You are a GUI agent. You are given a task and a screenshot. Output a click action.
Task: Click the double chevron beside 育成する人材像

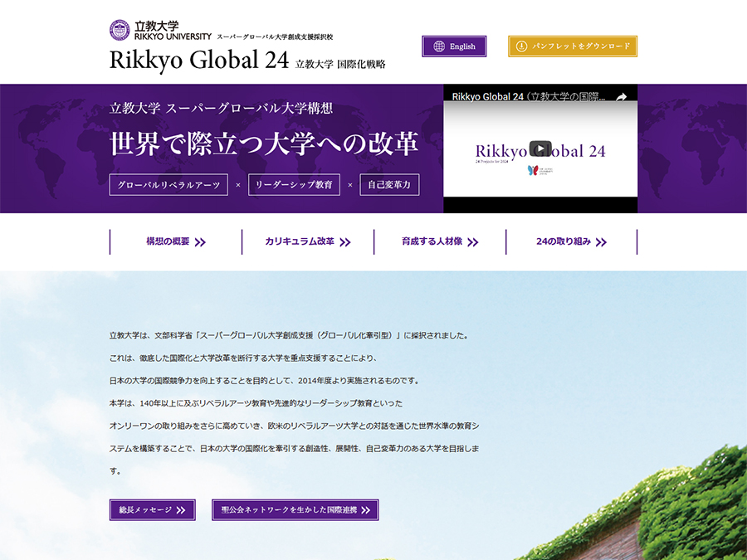coord(472,242)
